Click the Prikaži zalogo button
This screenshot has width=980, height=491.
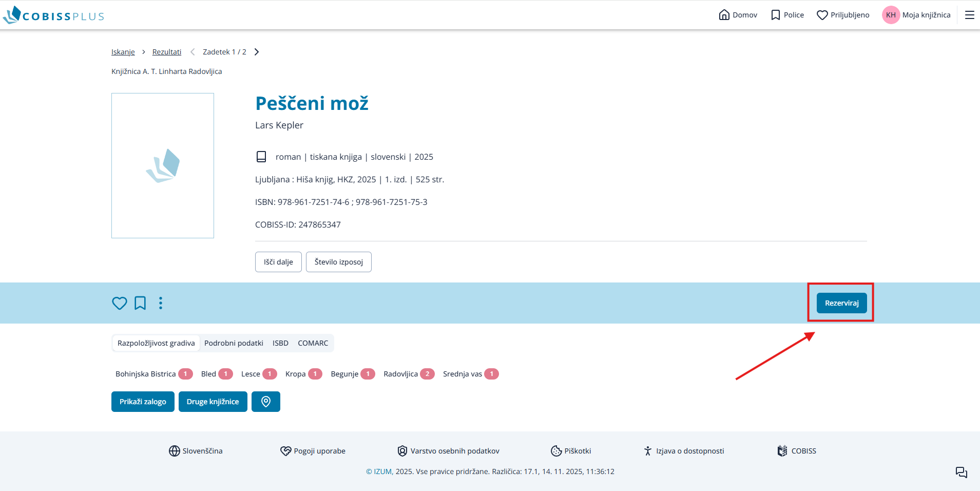pyautogui.click(x=143, y=402)
